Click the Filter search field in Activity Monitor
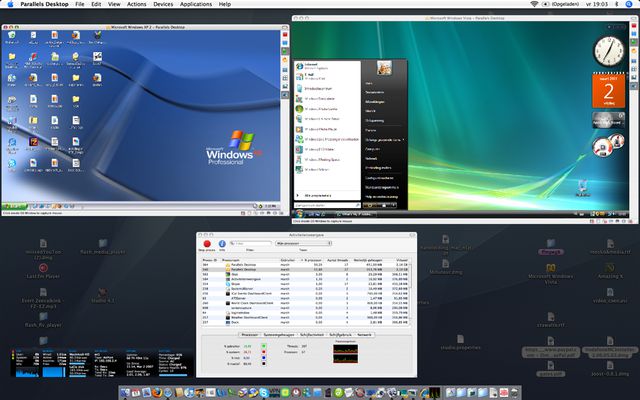640x400 pixels. [250, 243]
